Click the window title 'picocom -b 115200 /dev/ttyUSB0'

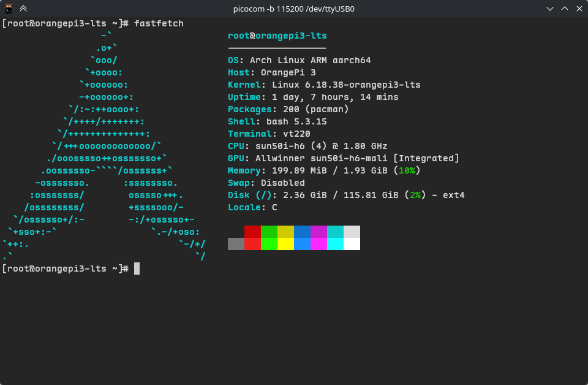(293, 9)
